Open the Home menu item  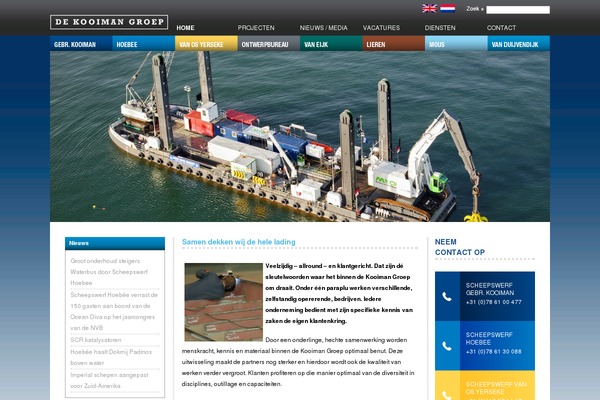click(185, 28)
